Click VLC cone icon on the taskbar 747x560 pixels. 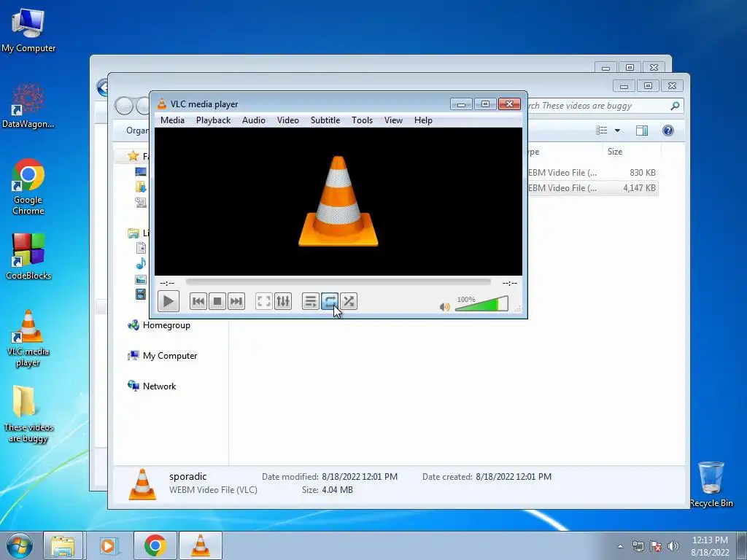[x=201, y=545]
